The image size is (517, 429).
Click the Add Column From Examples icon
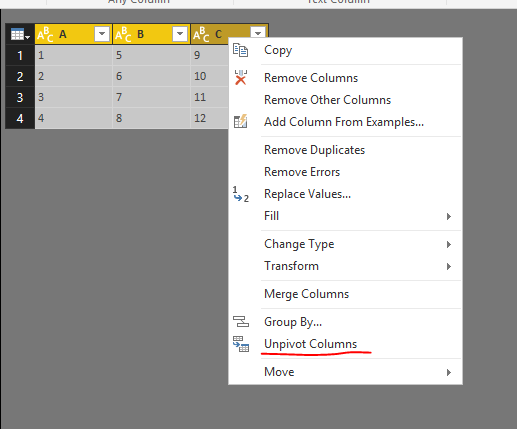[240, 122]
